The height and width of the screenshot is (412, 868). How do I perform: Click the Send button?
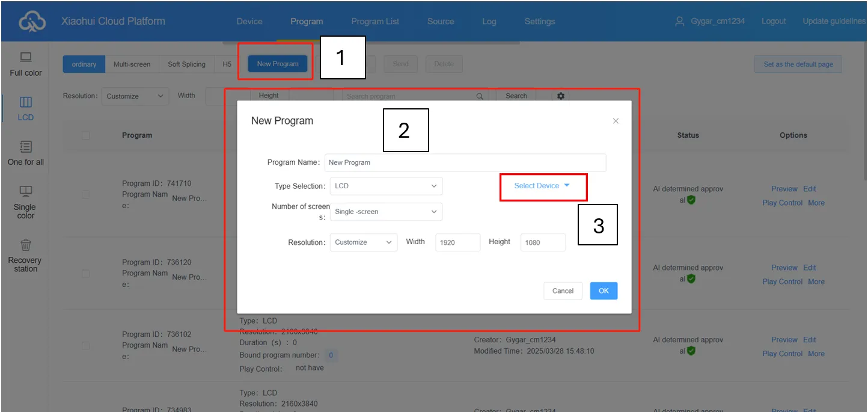coord(400,64)
